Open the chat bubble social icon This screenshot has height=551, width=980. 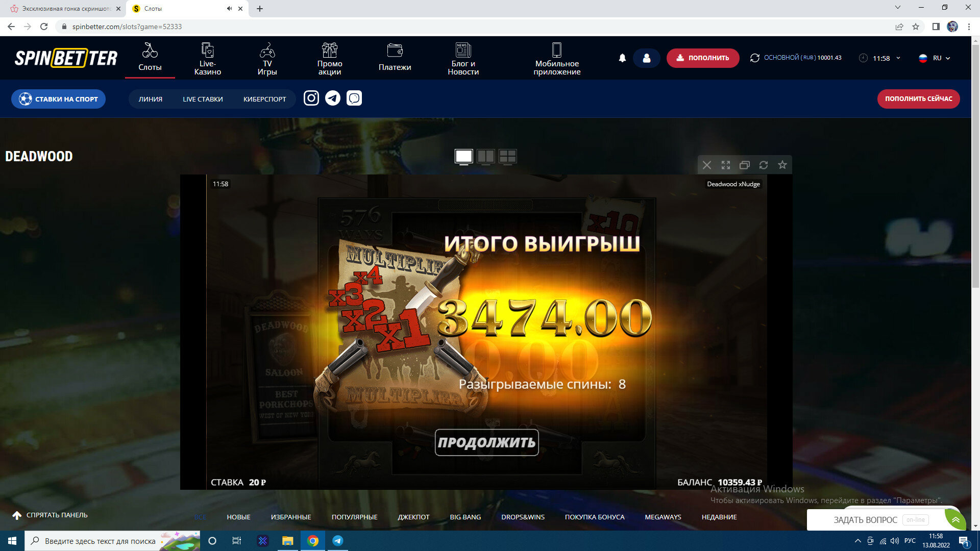(354, 98)
